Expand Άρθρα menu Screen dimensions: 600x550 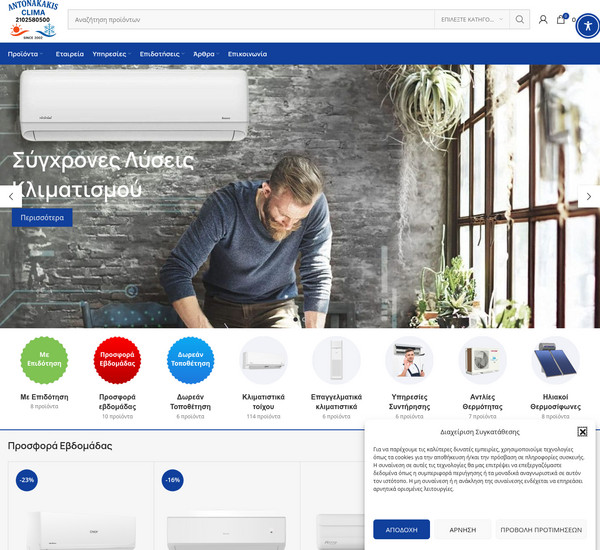coord(206,54)
